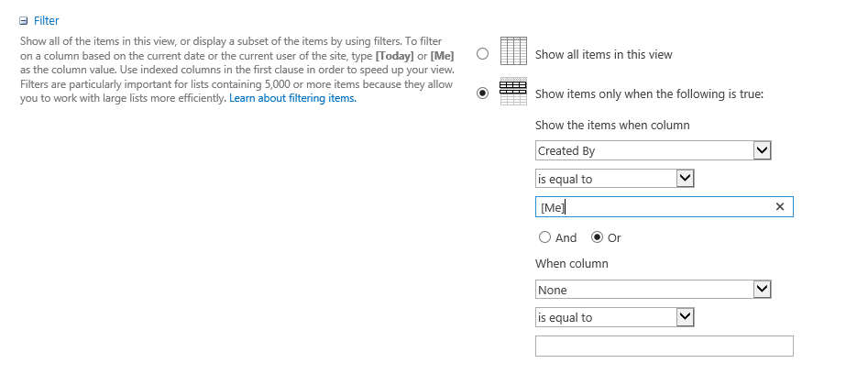Select Show items only when true radio
Image resolution: width=868 pixels, height=374 pixels.
pyautogui.click(x=483, y=93)
